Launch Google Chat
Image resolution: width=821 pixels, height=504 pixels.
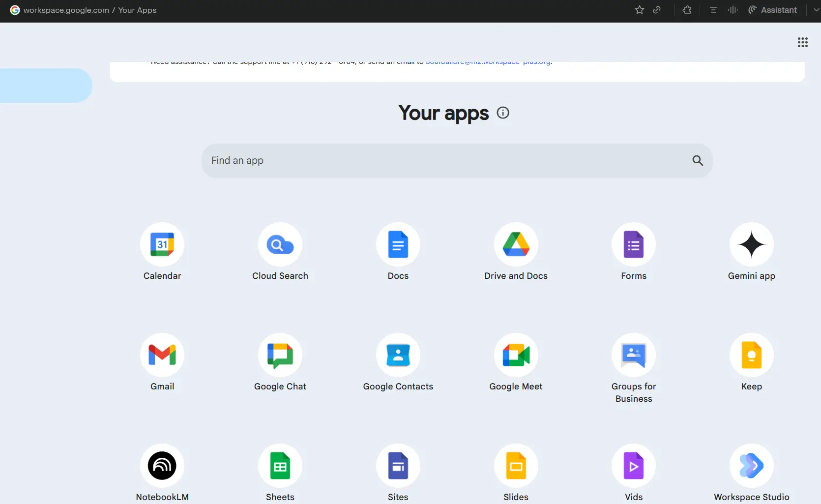pyautogui.click(x=280, y=355)
